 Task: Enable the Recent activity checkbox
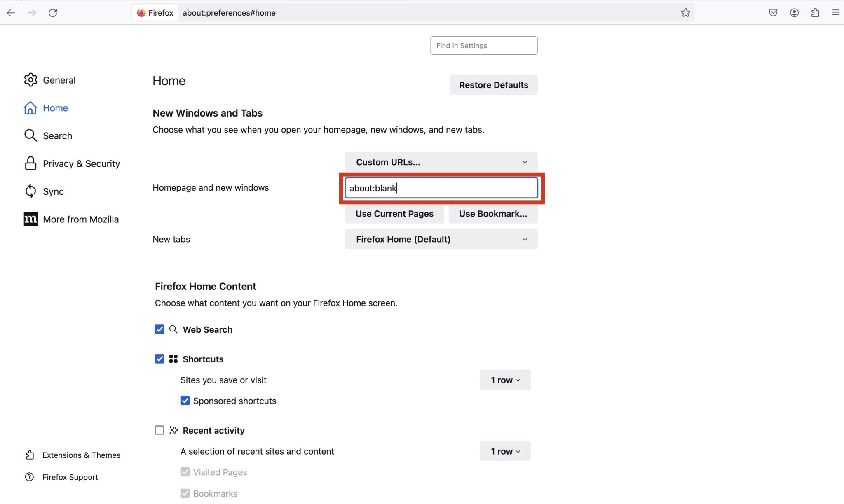tap(159, 430)
